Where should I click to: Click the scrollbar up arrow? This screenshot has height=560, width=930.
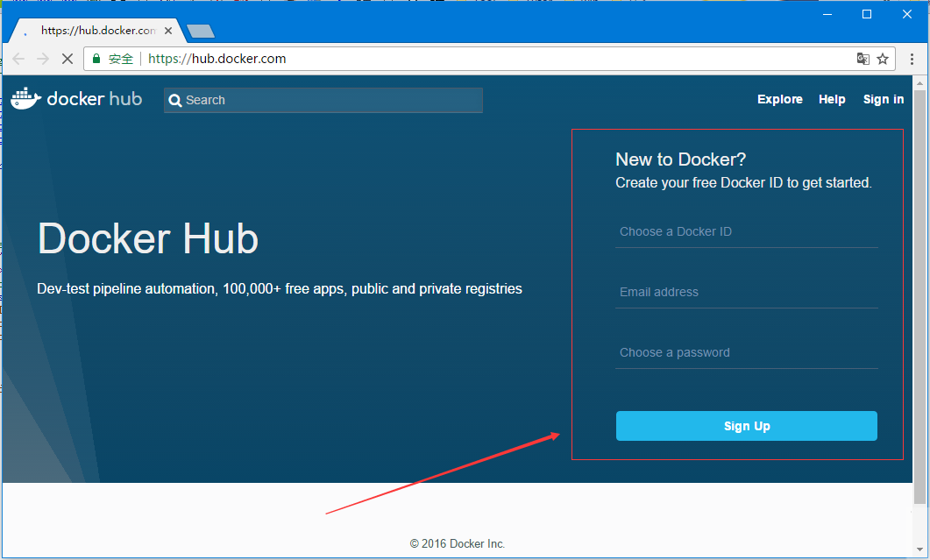919,82
